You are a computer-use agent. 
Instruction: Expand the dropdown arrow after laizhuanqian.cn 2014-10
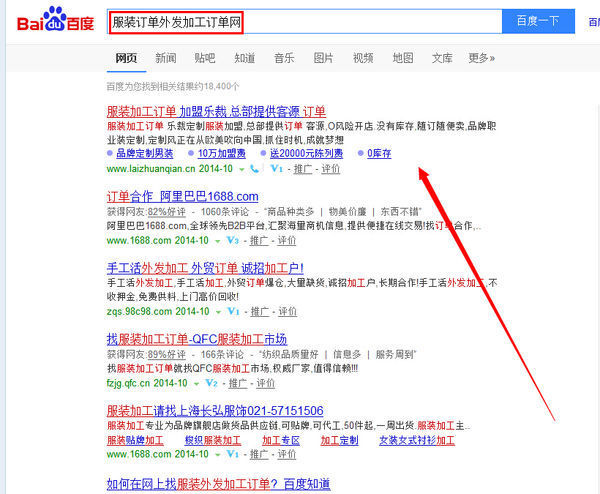point(243,169)
